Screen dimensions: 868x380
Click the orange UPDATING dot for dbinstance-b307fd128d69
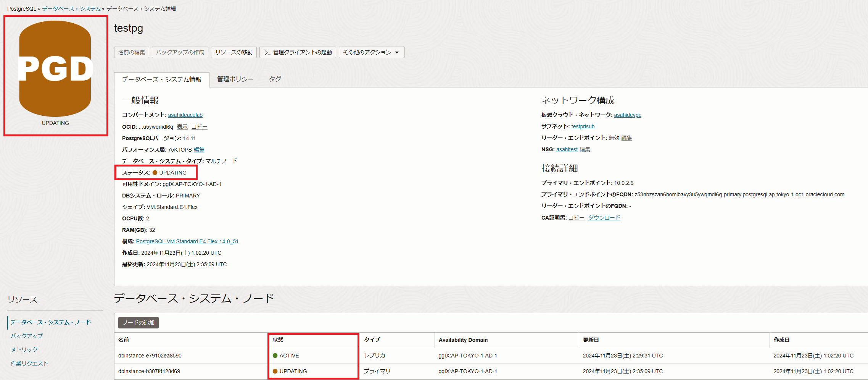click(275, 371)
